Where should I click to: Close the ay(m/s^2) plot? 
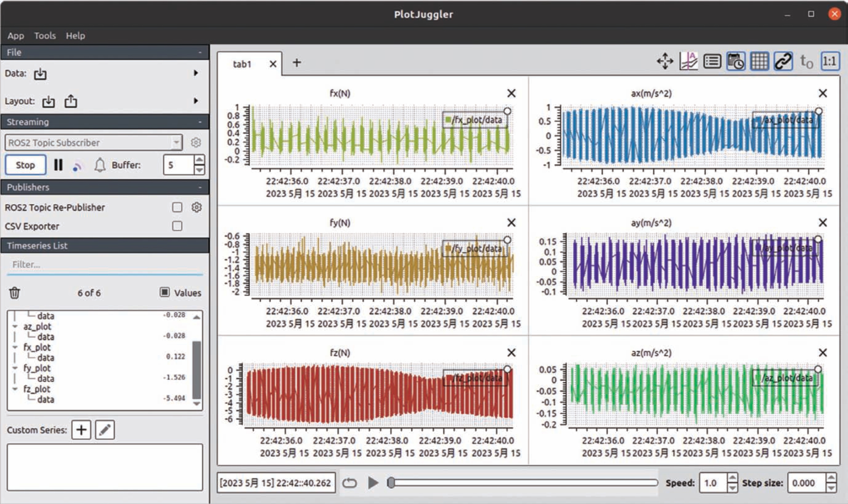point(823,223)
